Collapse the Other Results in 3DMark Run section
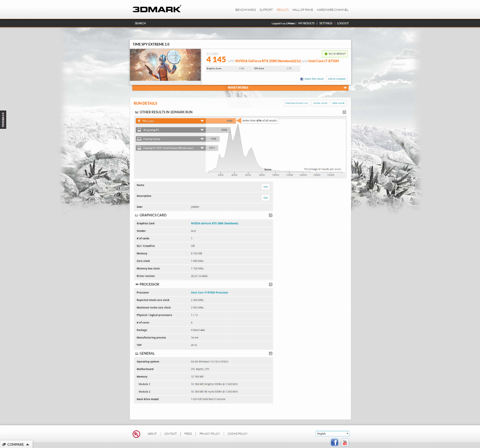This screenshot has width=480, height=448. [x=344, y=112]
